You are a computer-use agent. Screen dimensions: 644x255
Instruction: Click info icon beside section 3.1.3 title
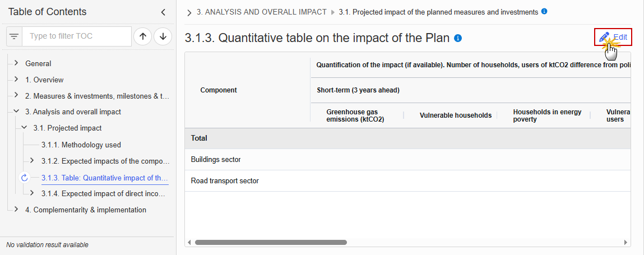tap(458, 38)
